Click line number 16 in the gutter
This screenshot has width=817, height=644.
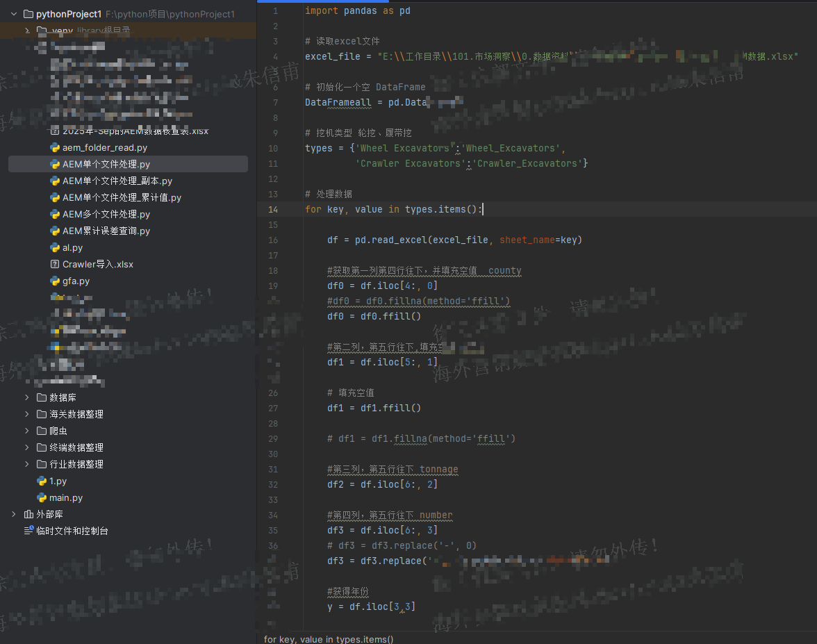(x=273, y=240)
